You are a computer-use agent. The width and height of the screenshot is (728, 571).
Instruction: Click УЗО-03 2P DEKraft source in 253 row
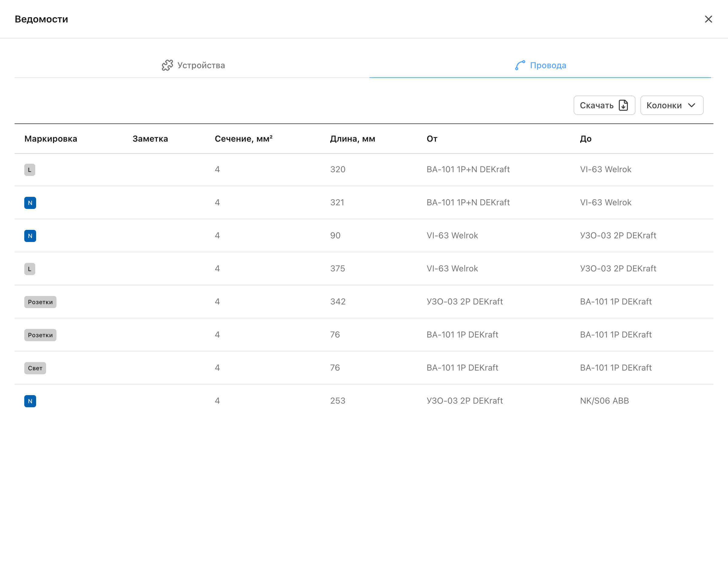464,401
